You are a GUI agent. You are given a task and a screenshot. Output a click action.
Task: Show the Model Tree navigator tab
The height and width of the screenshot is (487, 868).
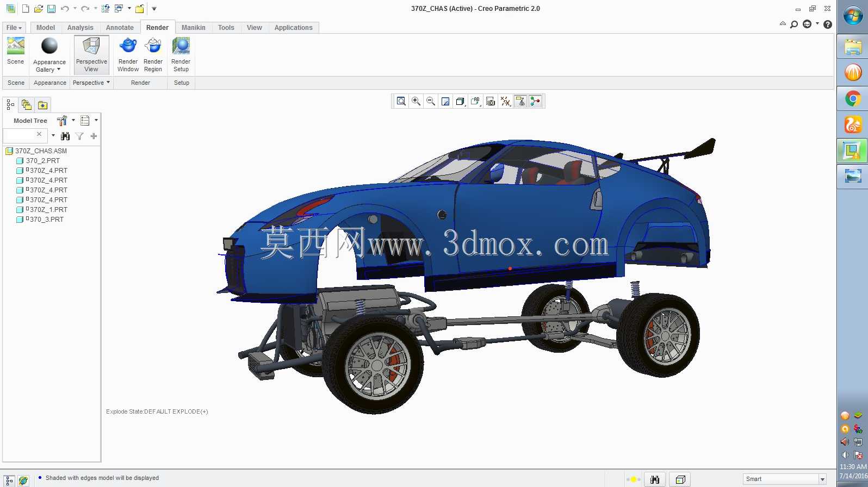[x=10, y=104]
